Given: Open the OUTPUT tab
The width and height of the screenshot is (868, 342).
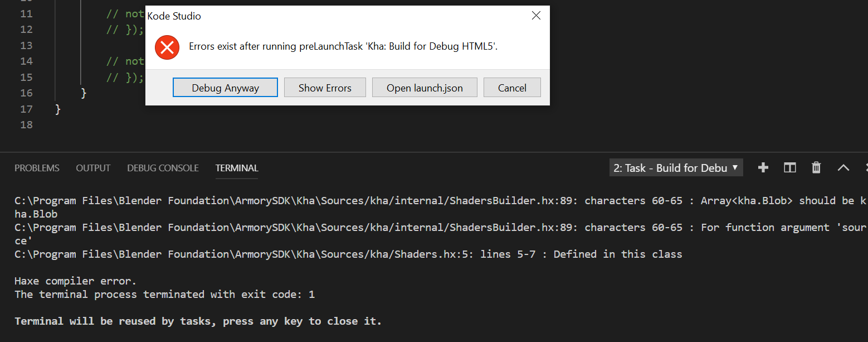Looking at the screenshot, I should [93, 168].
